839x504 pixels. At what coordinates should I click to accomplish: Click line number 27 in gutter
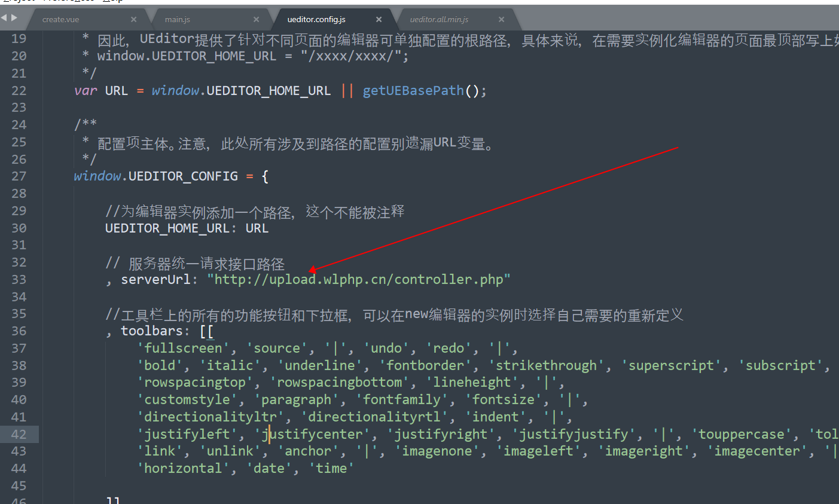pyautogui.click(x=19, y=176)
